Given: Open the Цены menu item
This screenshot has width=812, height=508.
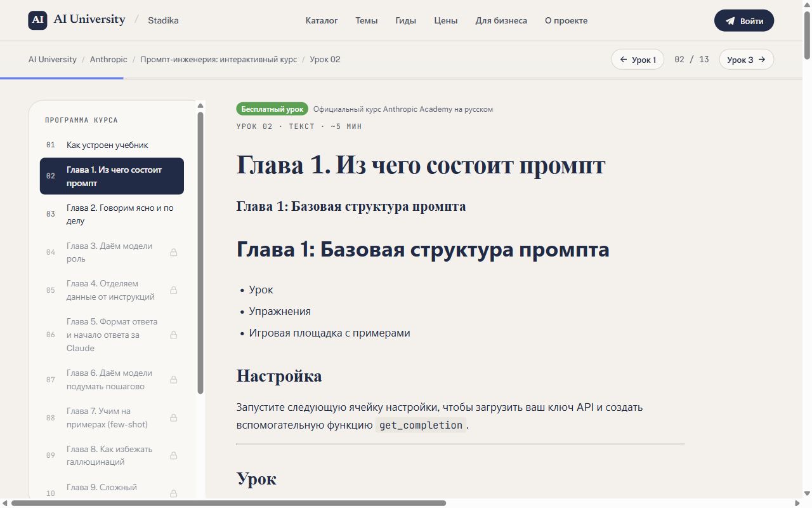Looking at the screenshot, I should (x=446, y=20).
